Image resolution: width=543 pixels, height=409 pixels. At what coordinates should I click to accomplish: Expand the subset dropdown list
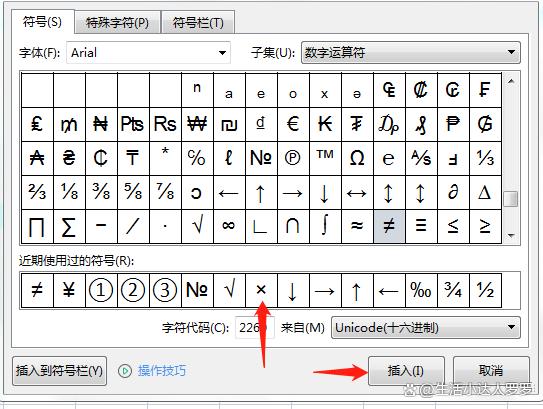(x=411, y=53)
